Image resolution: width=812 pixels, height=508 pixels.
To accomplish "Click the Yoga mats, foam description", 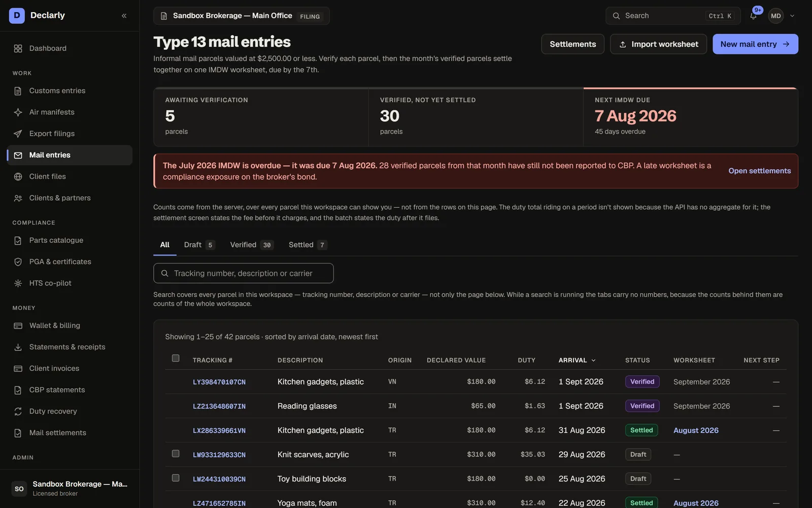I will pyautogui.click(x=307, y=503).
